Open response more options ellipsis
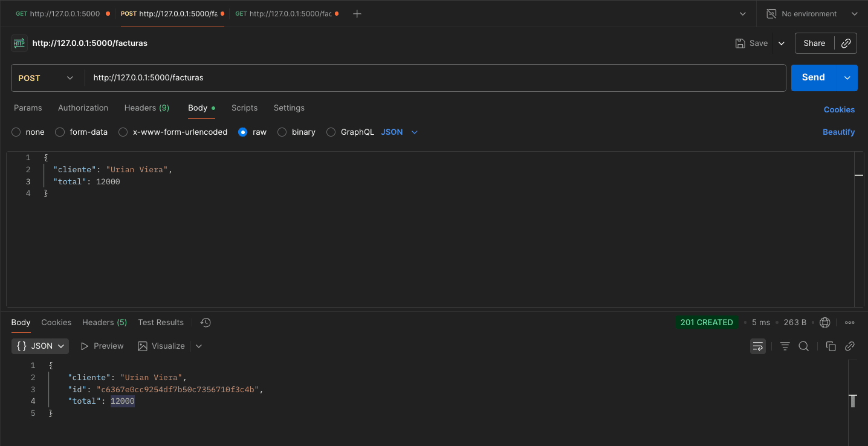Viewport: 868px width, 446px height. point(850,322)
